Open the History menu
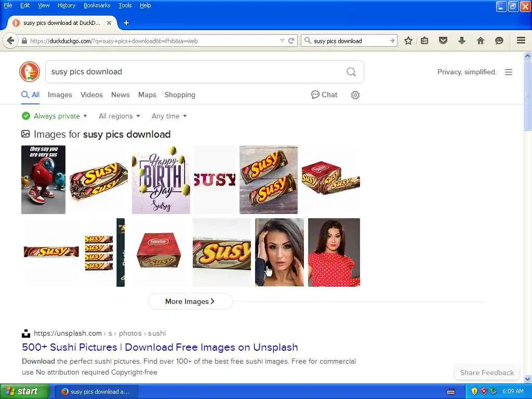 point(66,5)
